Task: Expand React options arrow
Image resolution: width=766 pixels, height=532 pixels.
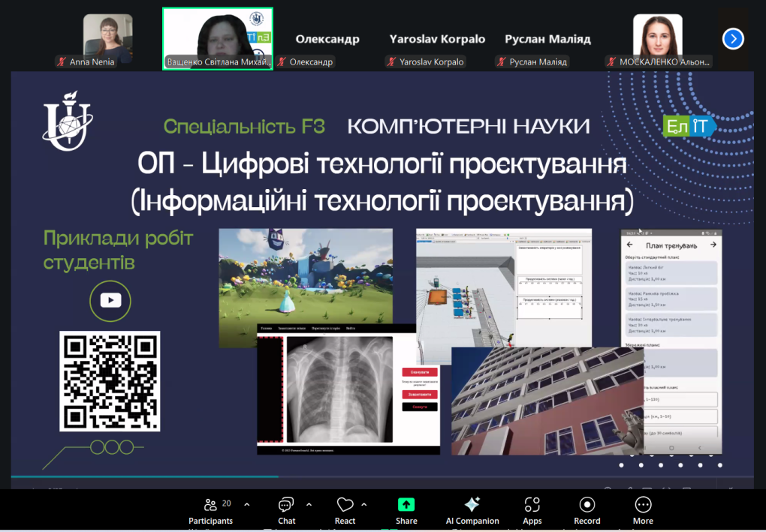Action: pyautogui.click(x=364, y=504)
